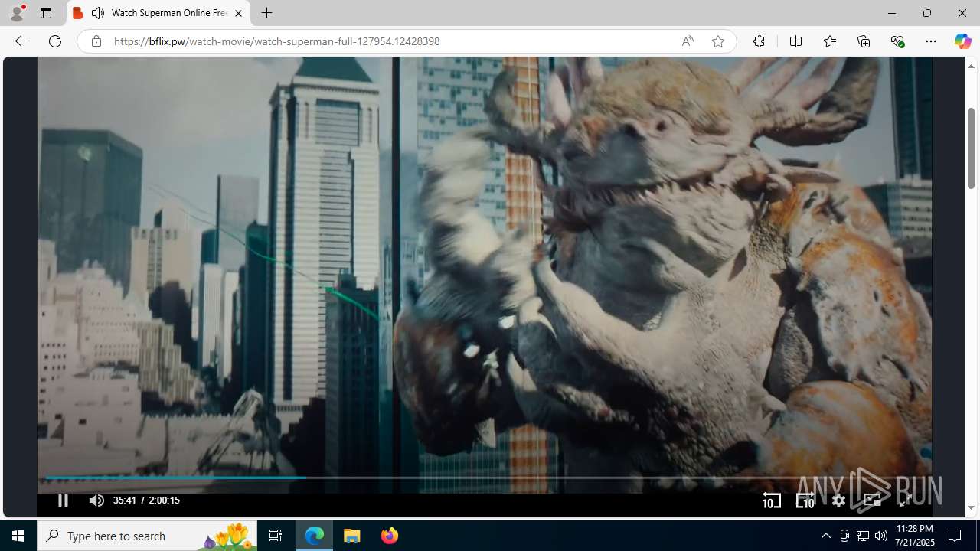Click the scrollbar down arrow
The image size is (980, 551).
pyautogui.click(x=971, y=508)
